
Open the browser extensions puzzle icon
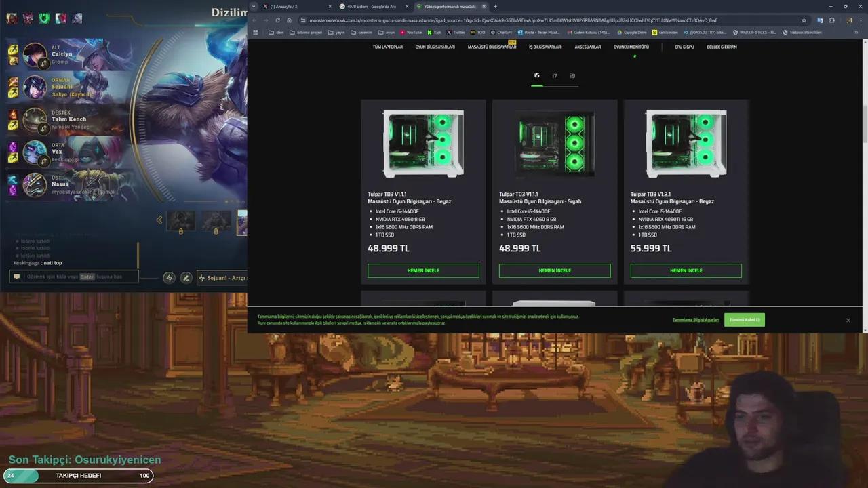pyautogui.click(x=832, y=20)
